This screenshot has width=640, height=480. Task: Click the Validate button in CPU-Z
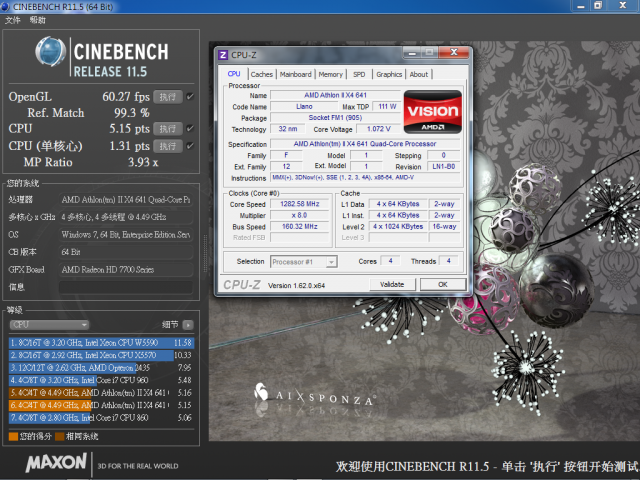tap(392, 284)
